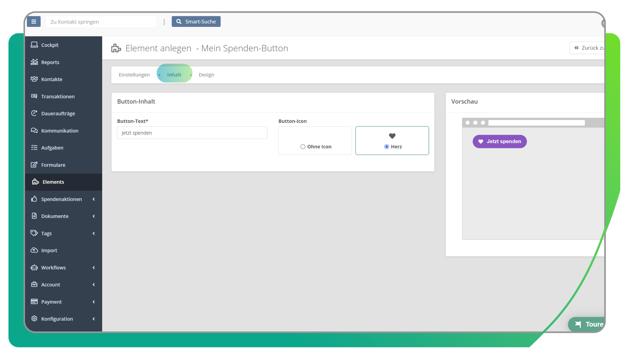This screenshot has height=362, width=644.
Task: Expand the Dokumente submenu chevron
Action: click(94, 216)
